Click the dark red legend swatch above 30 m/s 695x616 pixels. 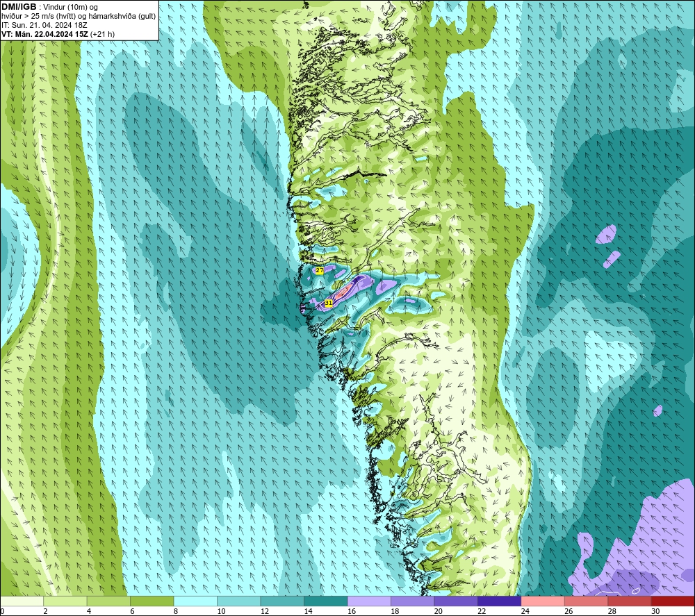click(x=673, y=601)
